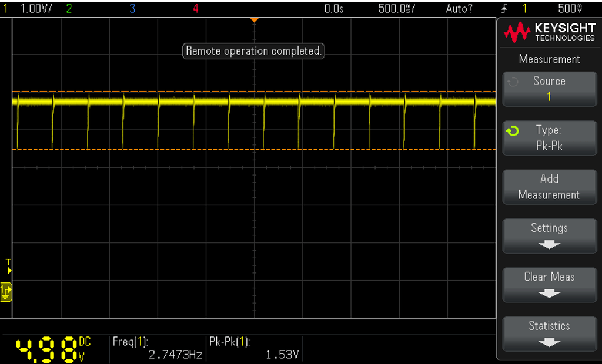Viewport: 602px width, 364px height.
Task: Select the Measurement menu heading
Action: click(x=549, y=59)
